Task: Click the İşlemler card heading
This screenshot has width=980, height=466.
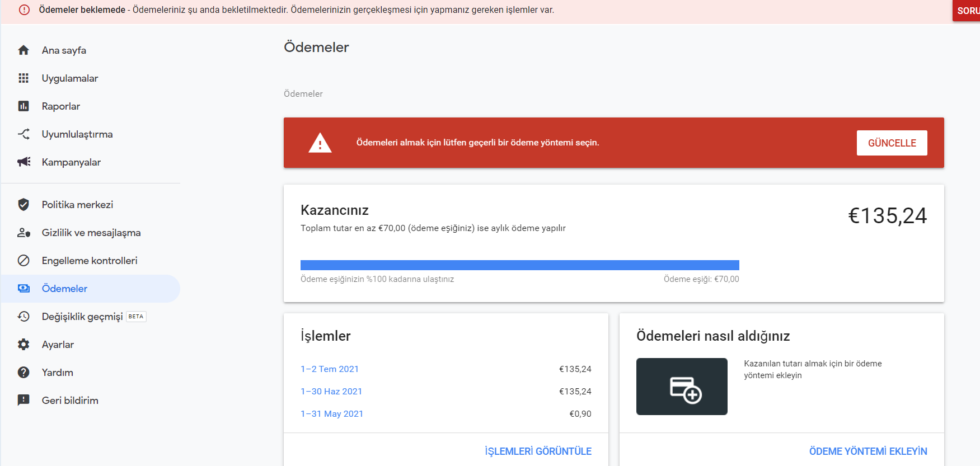Action: coord(326,336)
